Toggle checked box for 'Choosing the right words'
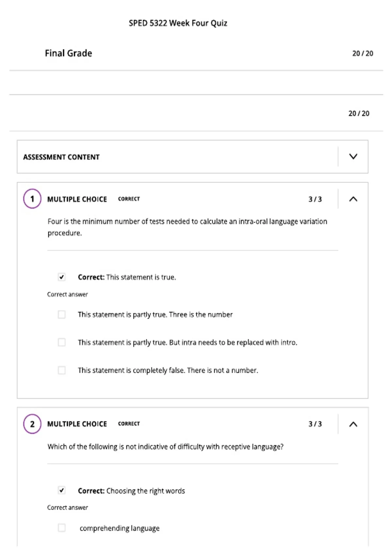The height and width of the screenshot is (556, 392). click(x=61, y=490)
